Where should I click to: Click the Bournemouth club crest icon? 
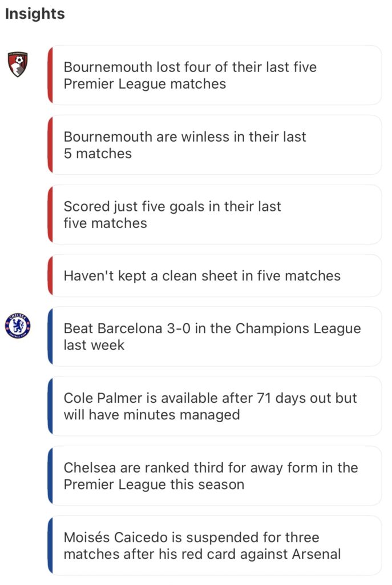pos(18,65)
